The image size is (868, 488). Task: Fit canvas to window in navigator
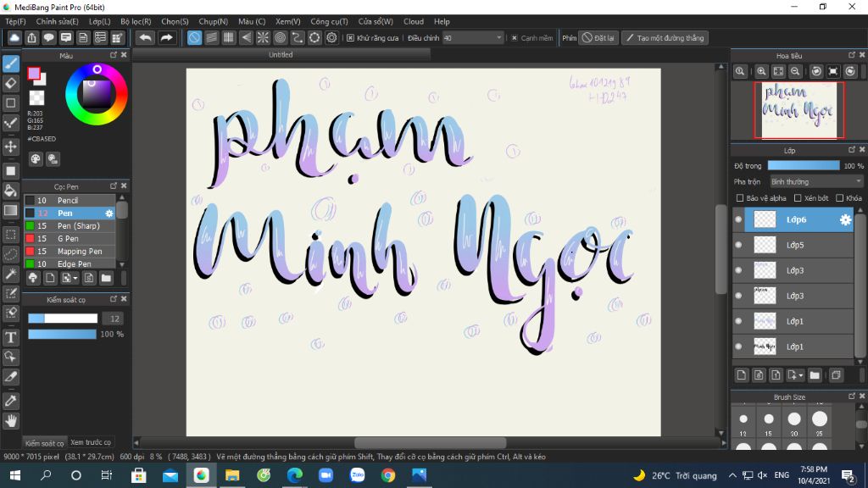pyautogui.click(x=778, y=71)
